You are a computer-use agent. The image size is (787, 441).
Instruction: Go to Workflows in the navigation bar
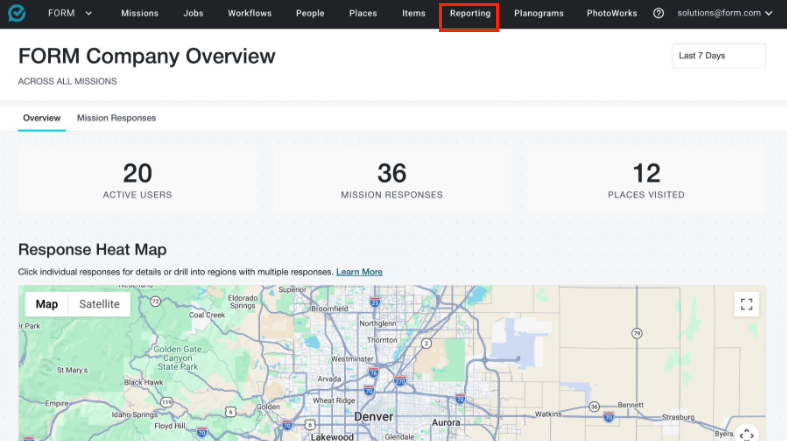[x=249, y=14]
